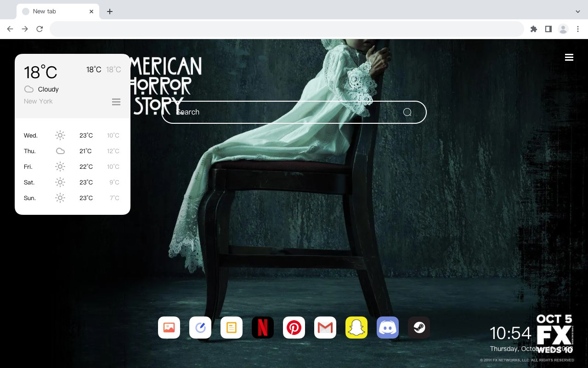Image resolution: width=588 pixels, height=368 pixels.
Task: Click the cloudy weather icon beside Cloudy
Action: [x=29, y=89]
